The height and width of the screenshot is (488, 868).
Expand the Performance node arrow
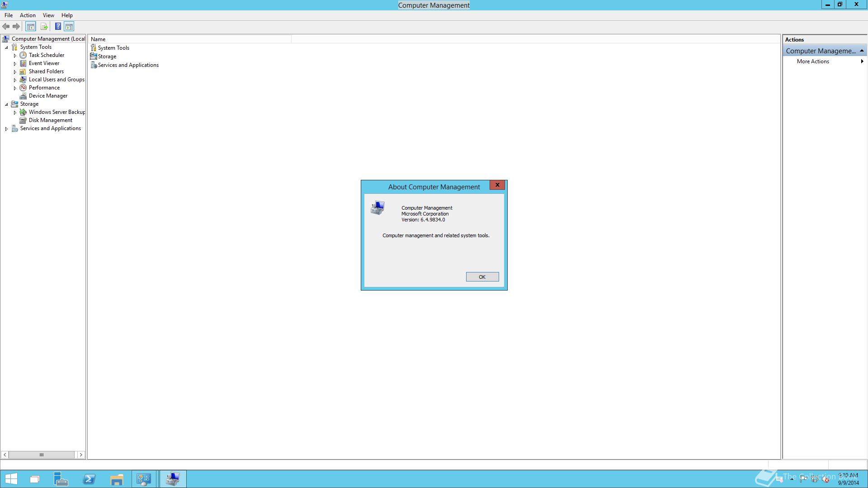click(x=15, y=88)
